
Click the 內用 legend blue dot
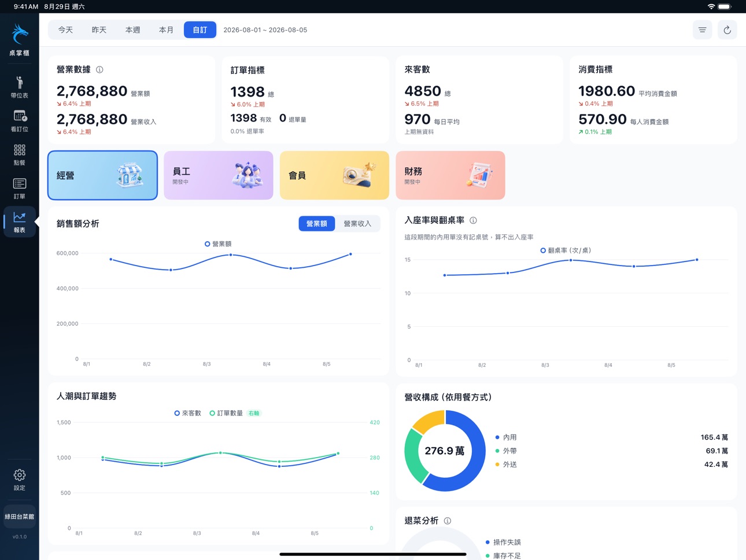(x=497, y=437)
